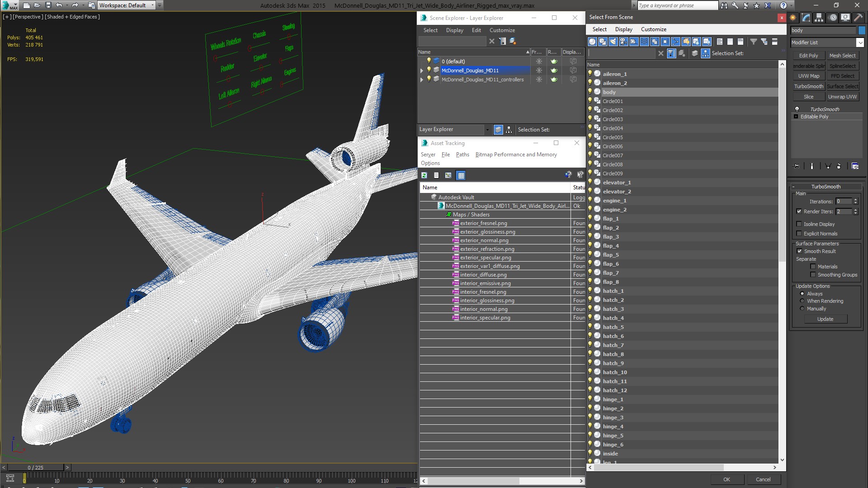868x488 pixels.
Task: Open the Display command panel tab
Action: (x=845, y=18)
